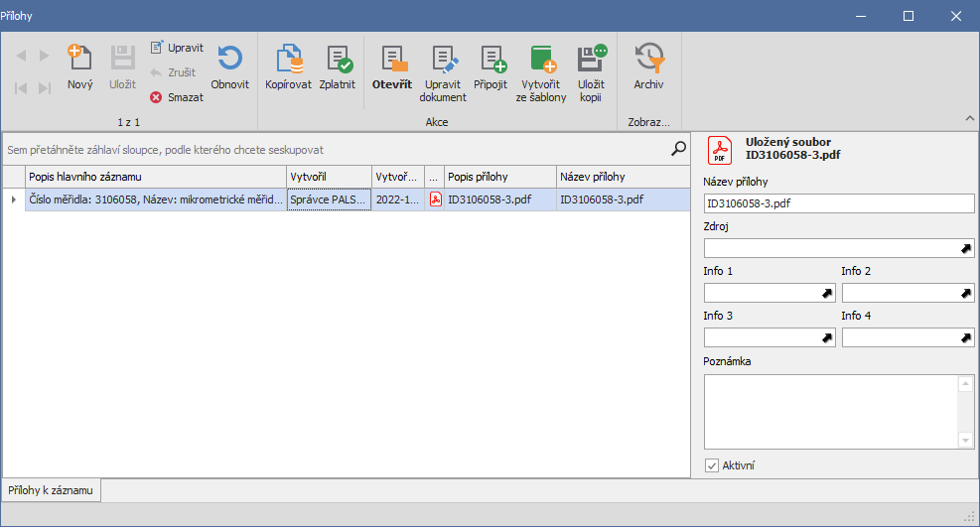Click inside Poznámka text area
Screen dimensions: 980x527
click(x=831, y=412)
